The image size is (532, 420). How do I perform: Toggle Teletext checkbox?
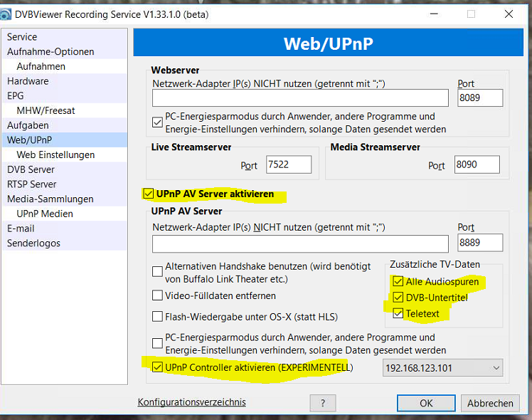click(x=398, y=313)
